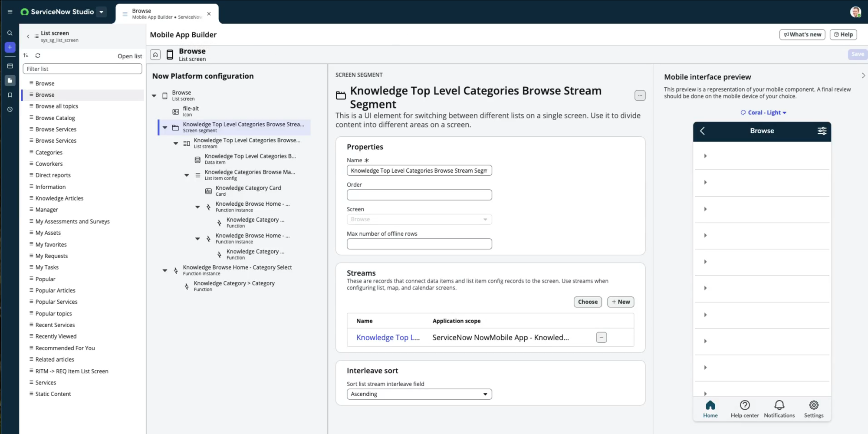The image size is (868, 434).
Task: Open the history clock icon in the left rail
Action: pyautogui.click(x=10, y=109)
